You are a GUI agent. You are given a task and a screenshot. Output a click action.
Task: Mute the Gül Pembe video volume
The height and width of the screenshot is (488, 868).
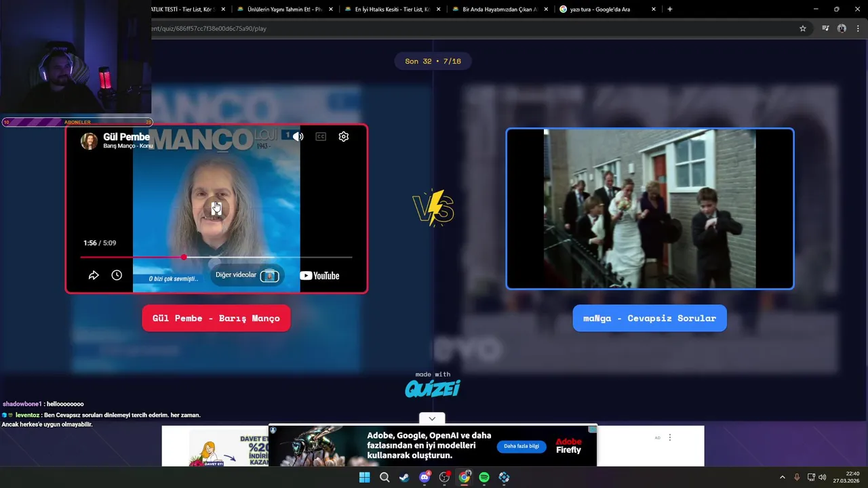point(298,136)
